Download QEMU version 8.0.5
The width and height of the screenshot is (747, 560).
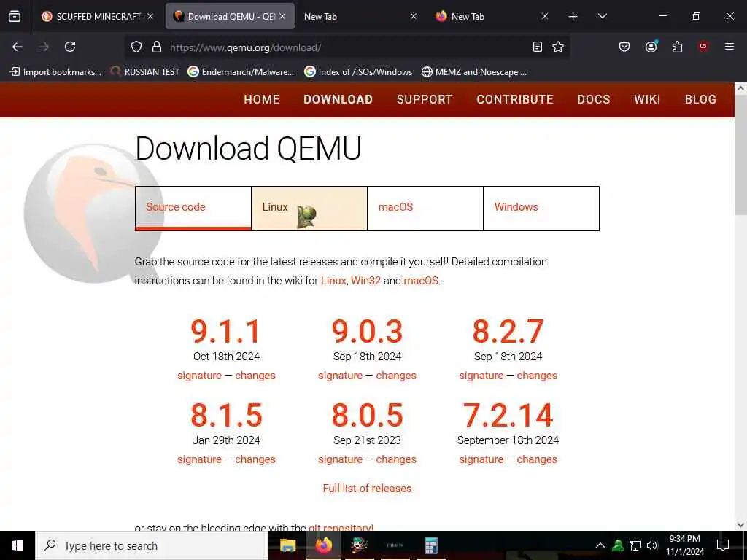pos(368,415)
